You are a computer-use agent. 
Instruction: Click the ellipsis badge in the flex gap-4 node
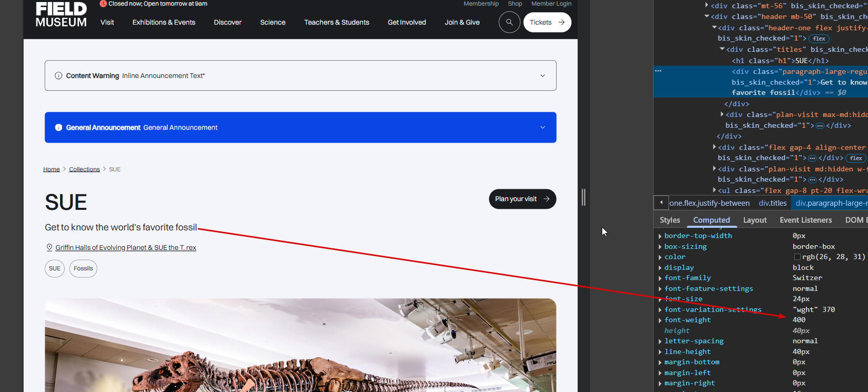(812, 158)
